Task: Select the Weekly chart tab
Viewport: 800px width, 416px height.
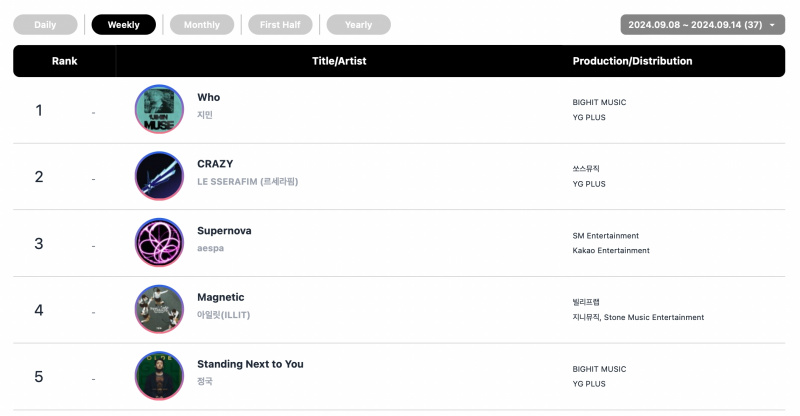Action: (123, 25)
